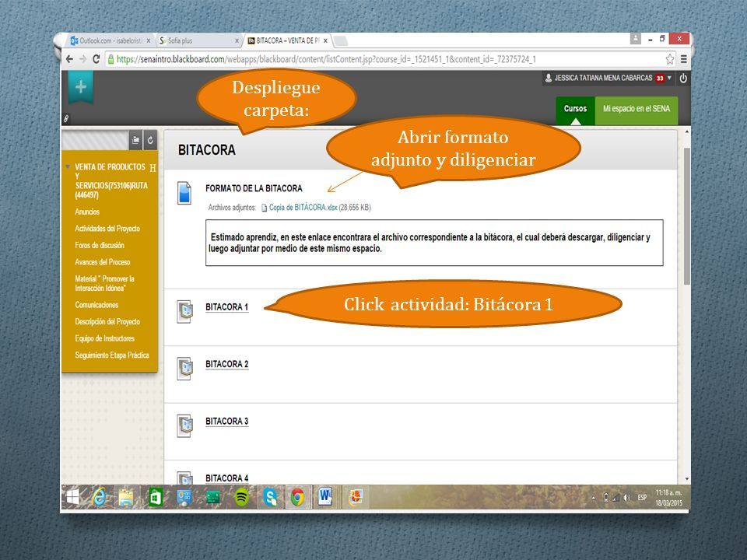Click the Jessica Tatiana Mena Cabarcas user name
Viewport: 747px width, 560px height.
coord(603,78)
